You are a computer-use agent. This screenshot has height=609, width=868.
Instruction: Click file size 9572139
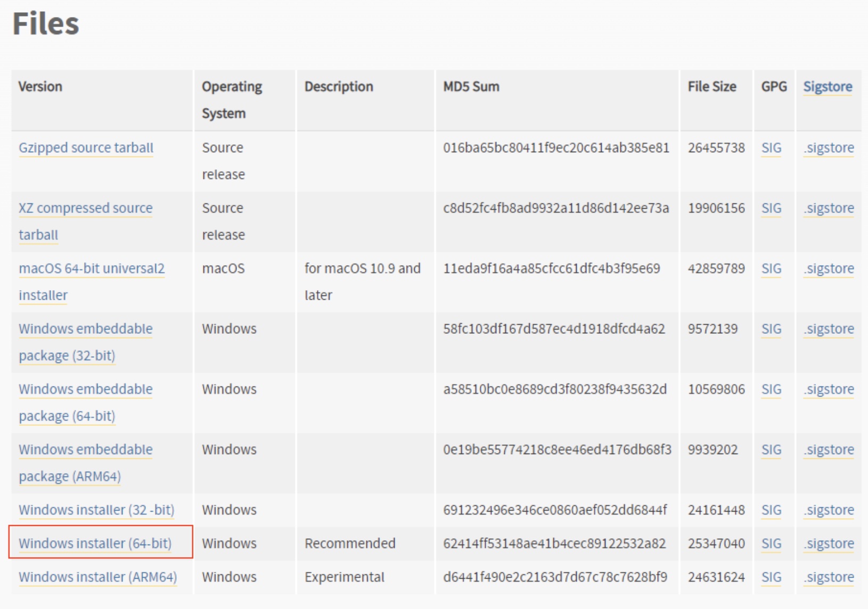tap(713, 329)
